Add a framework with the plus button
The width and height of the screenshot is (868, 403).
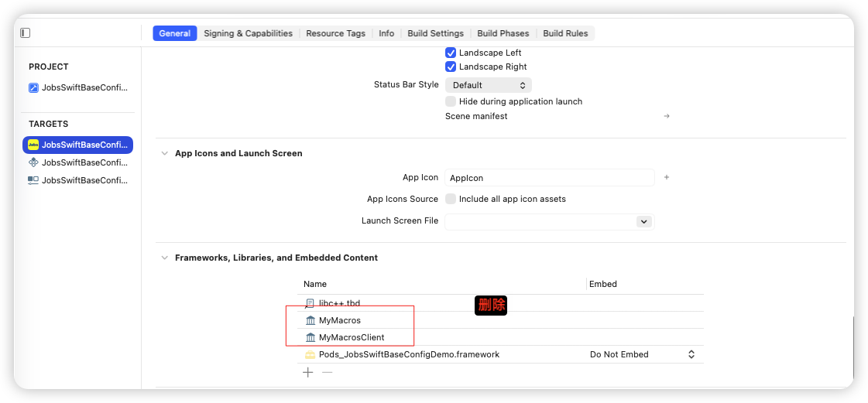[307, 373]
